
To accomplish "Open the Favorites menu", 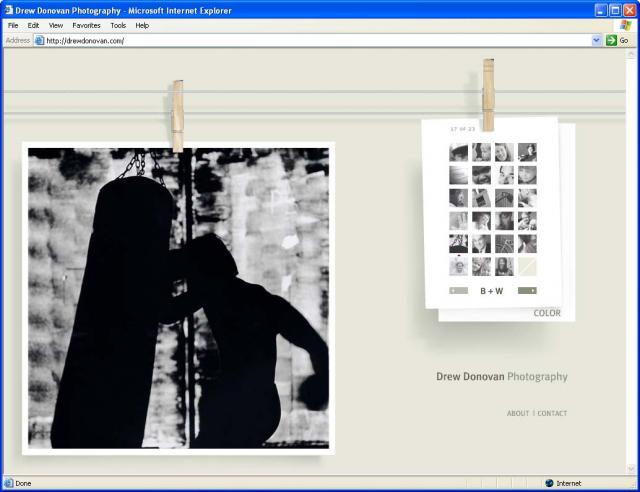I will coord(86,25).
